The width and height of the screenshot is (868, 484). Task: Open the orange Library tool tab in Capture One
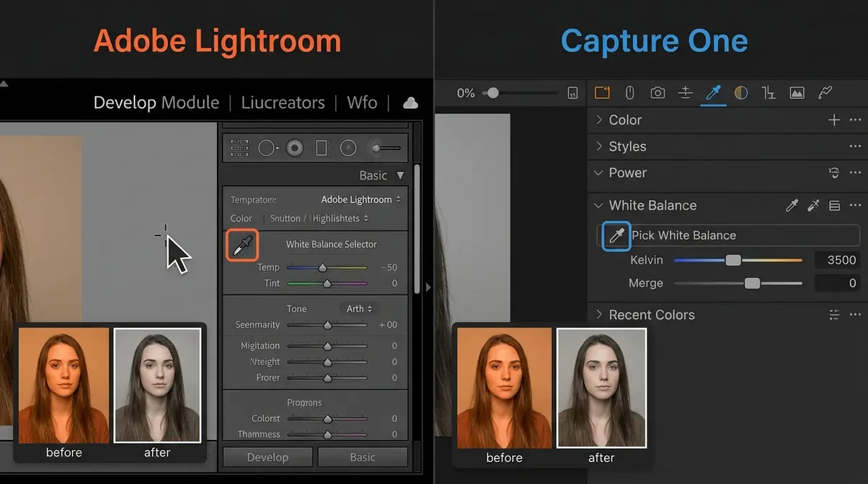coord(602,92)
